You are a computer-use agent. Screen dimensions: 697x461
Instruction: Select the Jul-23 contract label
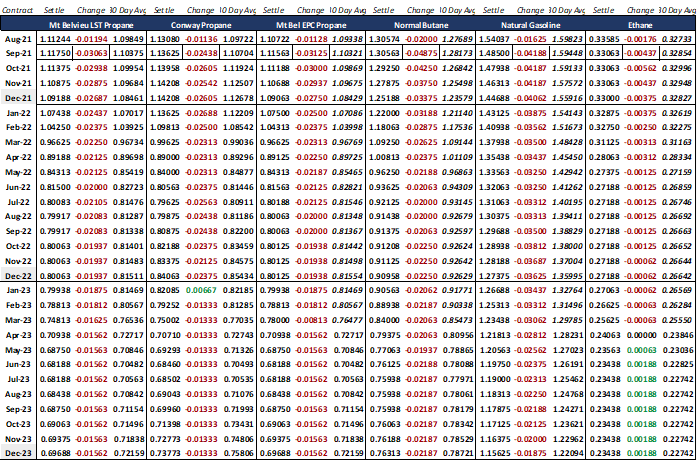pos(18,379)
